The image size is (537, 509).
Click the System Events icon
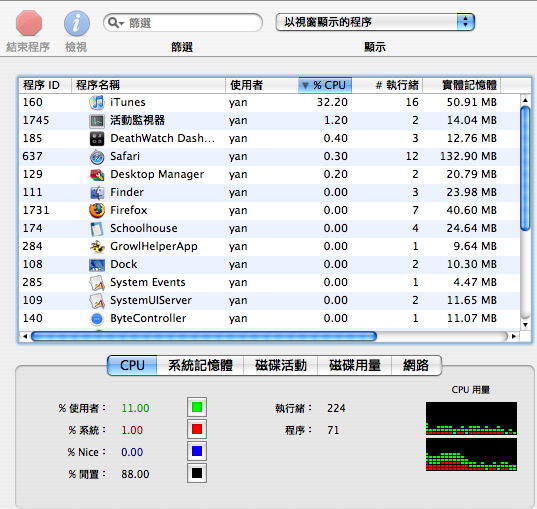[x=97, y=283]
